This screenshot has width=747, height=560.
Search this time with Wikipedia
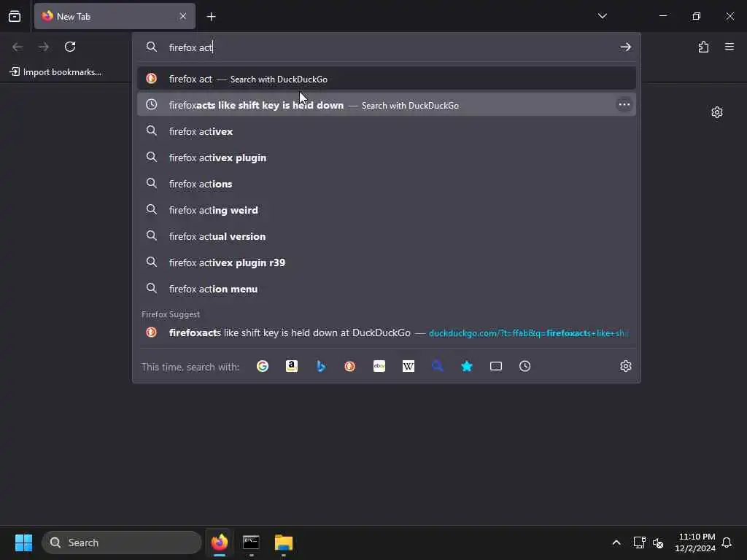409,366
